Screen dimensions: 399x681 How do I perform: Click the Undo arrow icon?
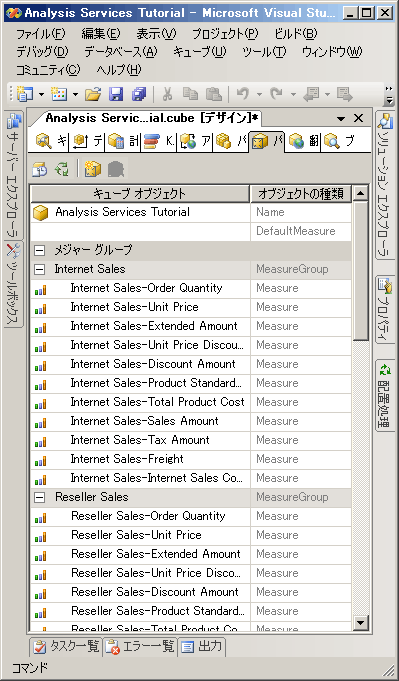[x=243, y=94]
